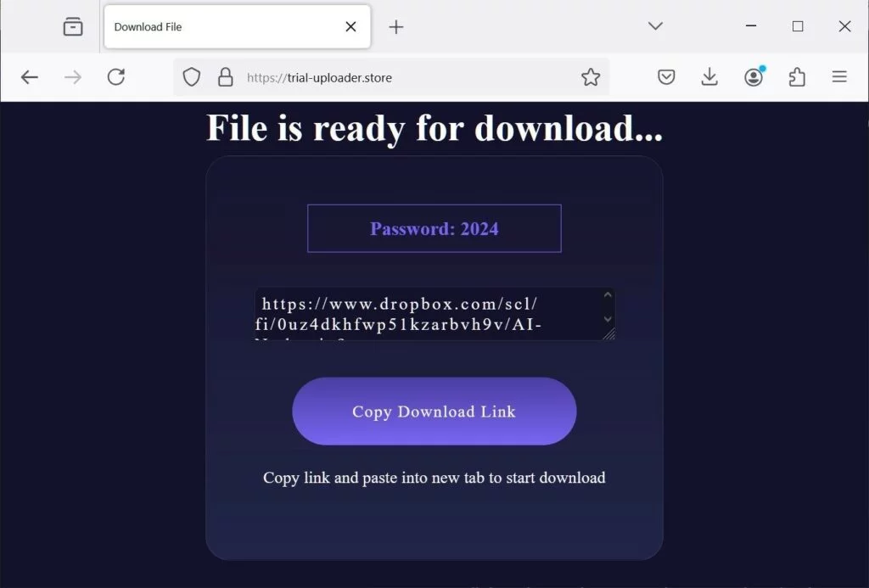Open the Firefox View icon
The height and width of the screenshot is (588, 869).
click(73, 26)
